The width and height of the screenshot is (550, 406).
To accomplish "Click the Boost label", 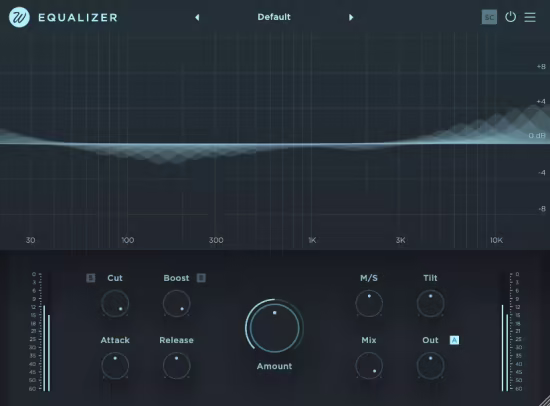I will tap(176, 278).
